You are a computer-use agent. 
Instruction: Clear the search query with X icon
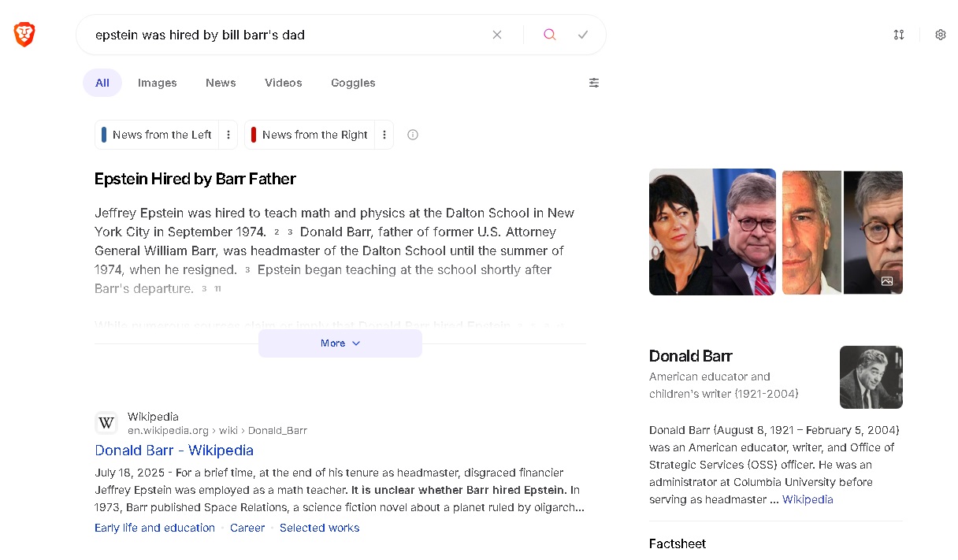point(497,35)
